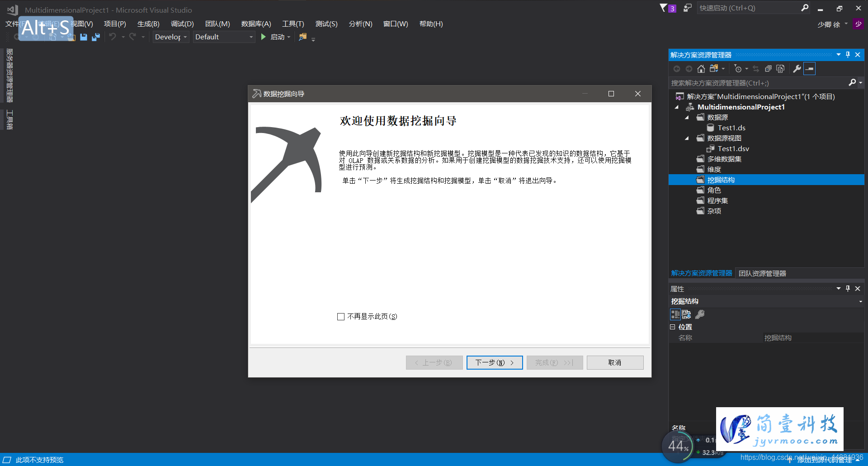Open the 工具(T) menu

click(x=293, y=24)
